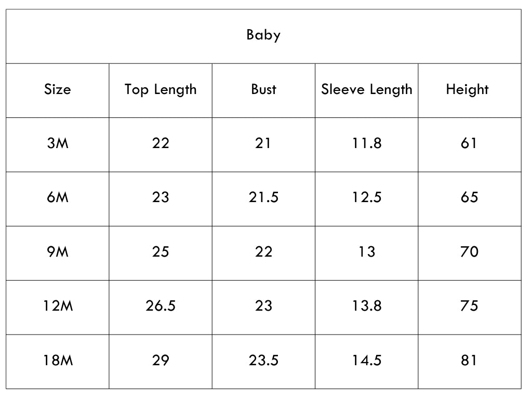Click the height value 70
Screen dimensions: 532x399
tap(470, 252)
